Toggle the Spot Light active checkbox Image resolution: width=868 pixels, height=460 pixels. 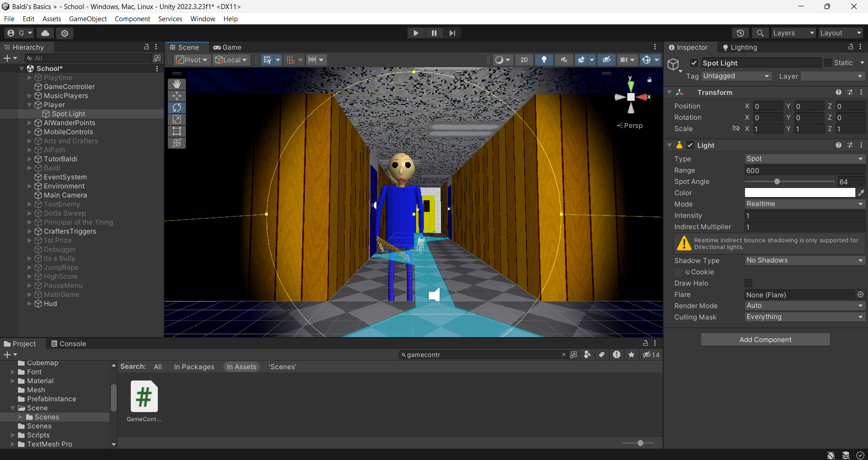coord(694,63)
